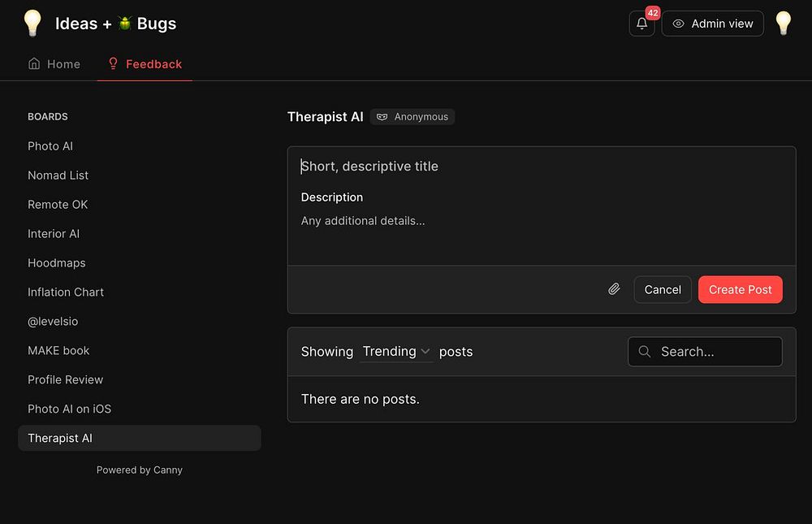The image size is (812, 524).
Task: Click the BOARDS sidebar heading
Action: (48, 117)
